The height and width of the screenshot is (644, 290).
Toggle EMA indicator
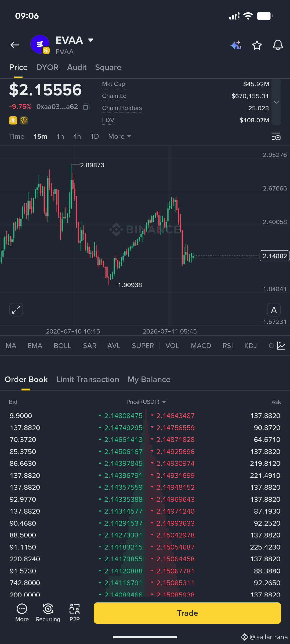35,346
